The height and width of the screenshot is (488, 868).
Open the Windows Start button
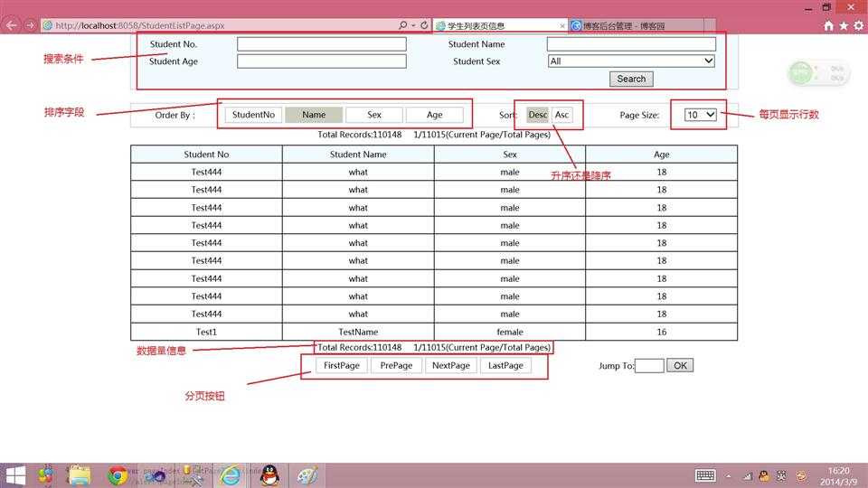pos(15,475)
